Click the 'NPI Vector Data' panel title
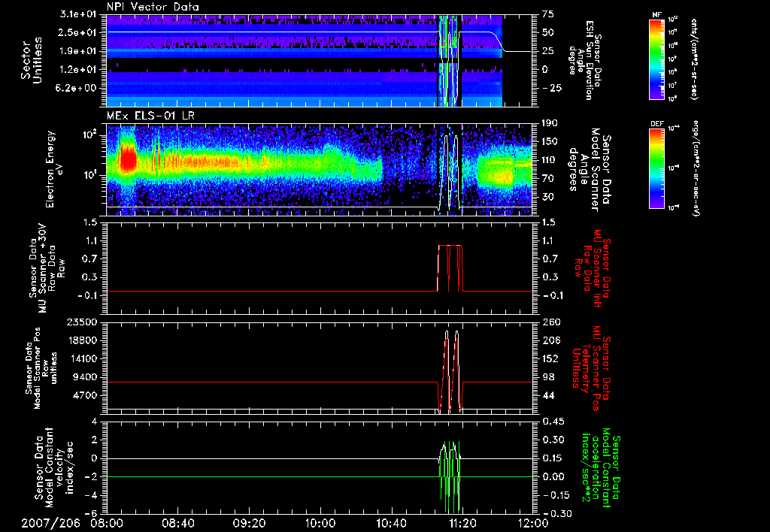770x532 pixels. (x=153, y=7)
